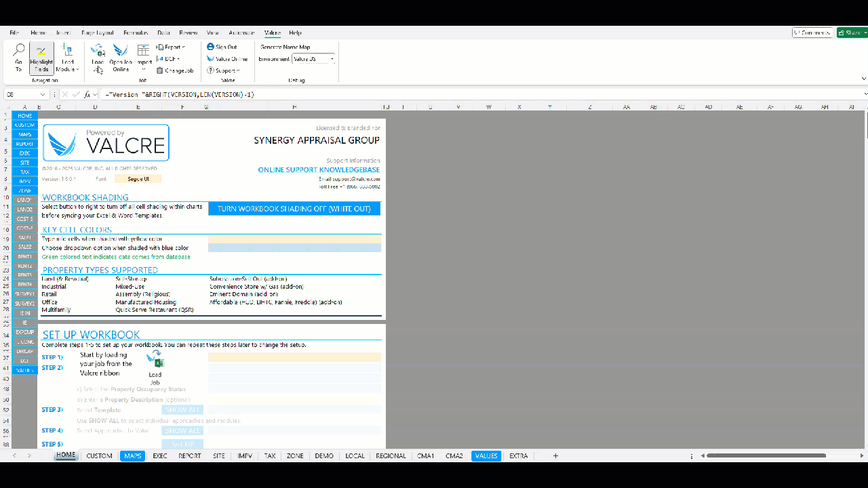Switch to the REPORT sheet tab

(190, 456)
